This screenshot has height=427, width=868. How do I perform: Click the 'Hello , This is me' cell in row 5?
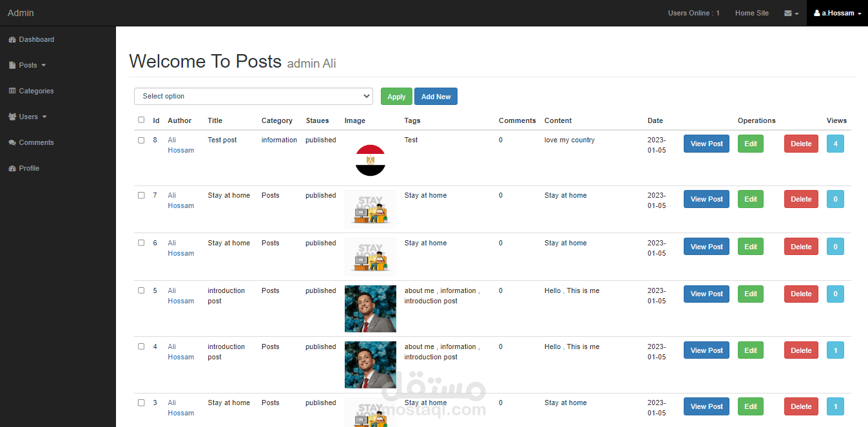(x=572, y=290)
